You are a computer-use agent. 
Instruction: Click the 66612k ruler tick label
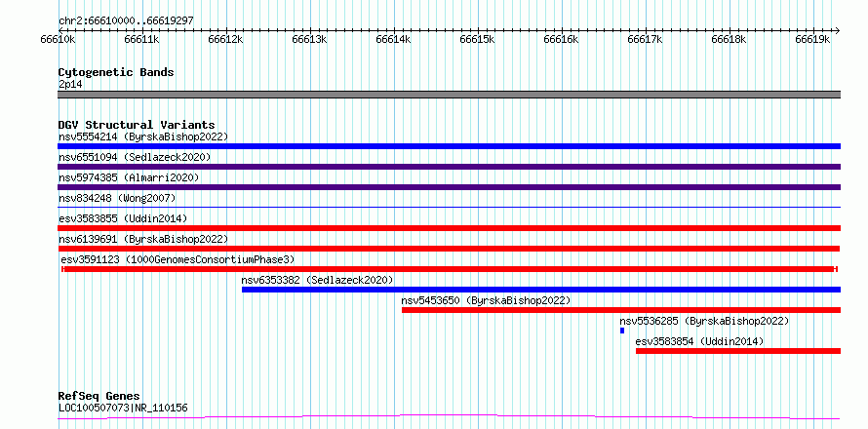pyautogui.click(x=226, y=39)
